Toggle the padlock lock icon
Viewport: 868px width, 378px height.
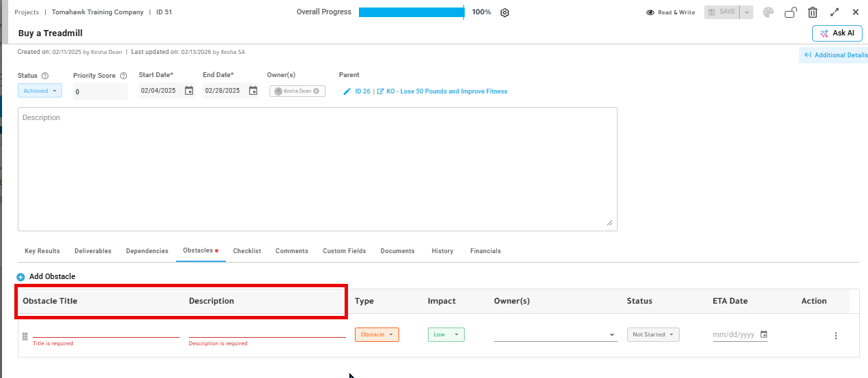tap(791, 12)
